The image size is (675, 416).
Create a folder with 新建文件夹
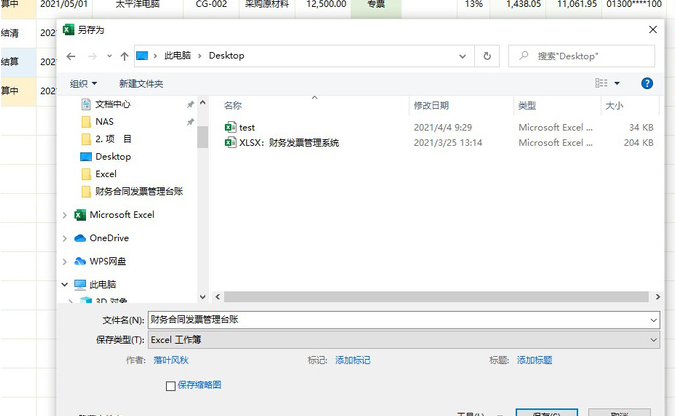pos(141,84)
